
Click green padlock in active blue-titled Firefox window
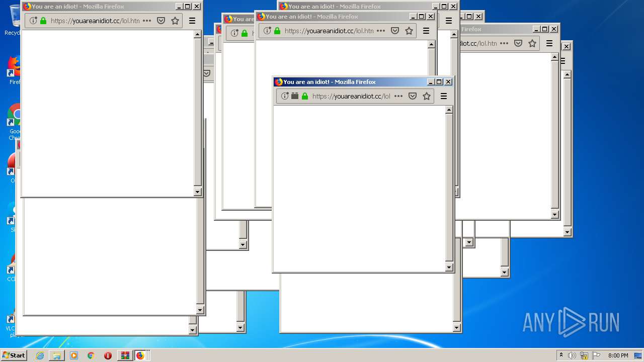(x=305, y=96)
